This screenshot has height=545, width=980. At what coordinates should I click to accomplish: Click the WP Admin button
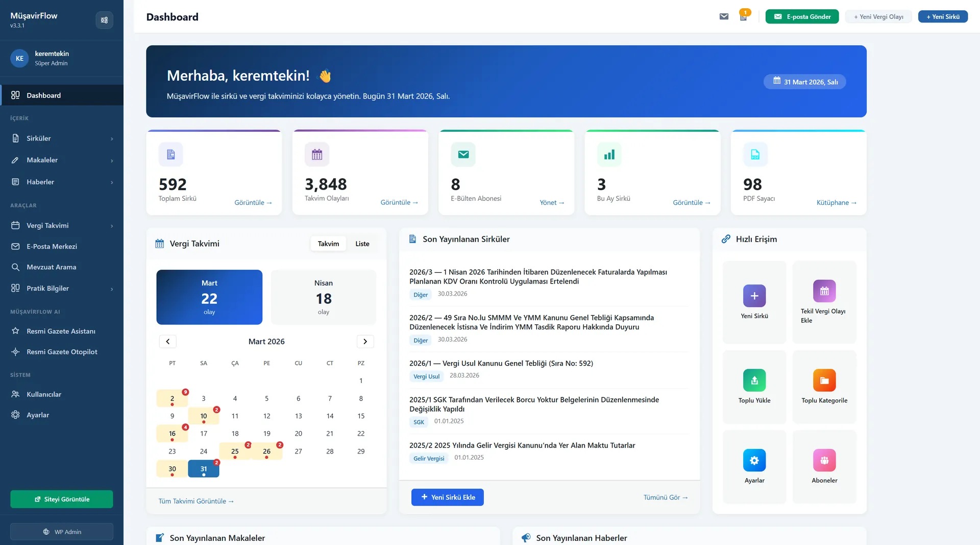(x=62, y=532)
